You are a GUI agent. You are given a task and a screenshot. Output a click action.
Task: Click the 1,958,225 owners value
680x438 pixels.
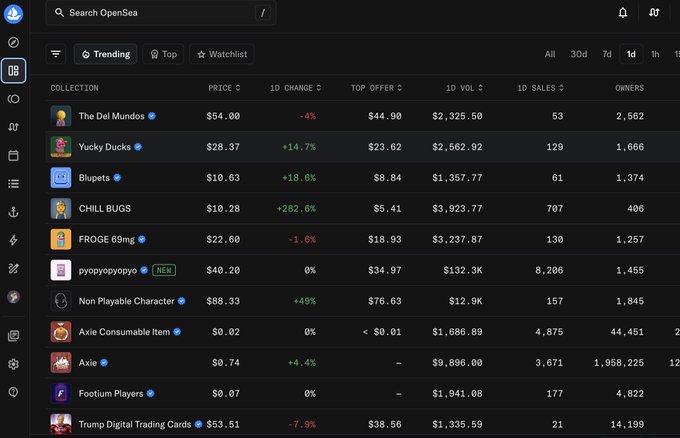[x=619, y=363]
